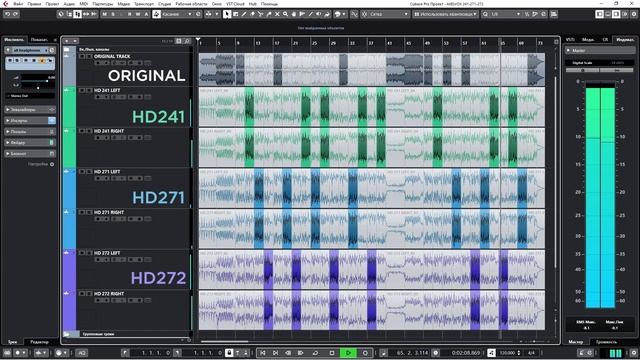Image resolution: width=640 pixels, height=360 pixels.
Task: Switch to the CR tab
Action: (x=605, y=40)
